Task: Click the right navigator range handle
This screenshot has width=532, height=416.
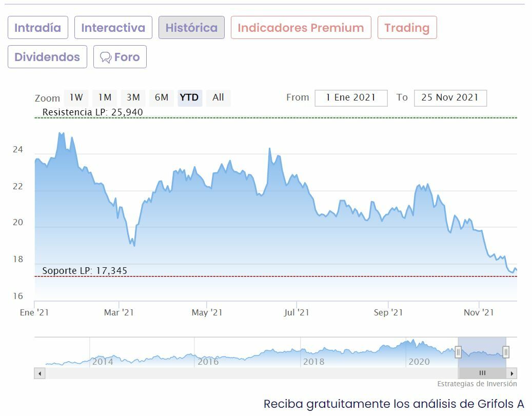Action: click(506, 352)
